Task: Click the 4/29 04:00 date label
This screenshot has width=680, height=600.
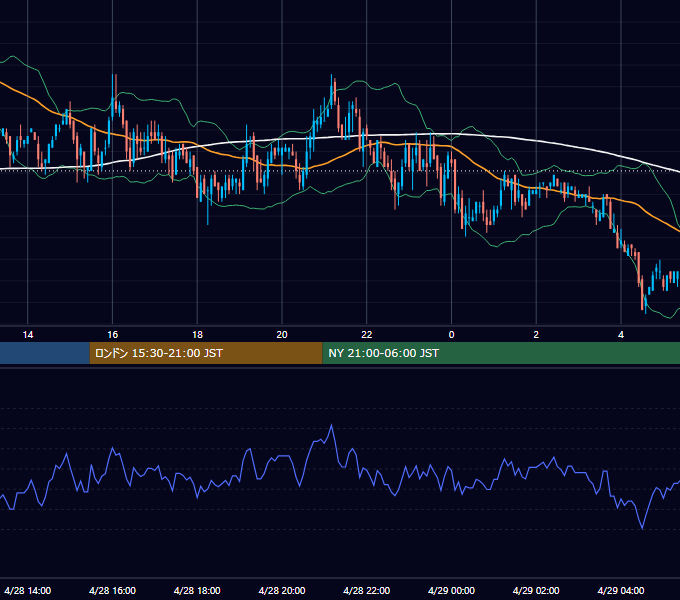Action: click(x=621, y=590)
